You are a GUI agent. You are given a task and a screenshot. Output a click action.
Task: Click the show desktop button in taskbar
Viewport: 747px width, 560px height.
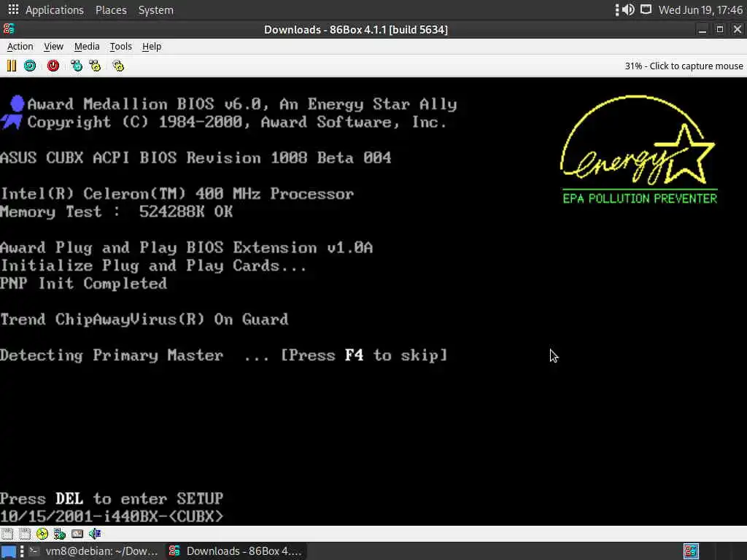coord(9,551)
